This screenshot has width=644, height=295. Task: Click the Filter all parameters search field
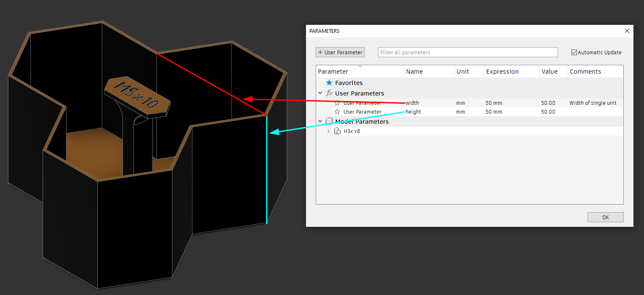[468, 52]
